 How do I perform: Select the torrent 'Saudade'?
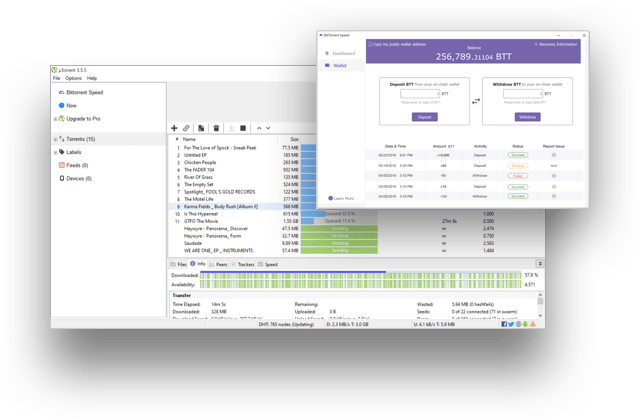[x=193, y=243]
